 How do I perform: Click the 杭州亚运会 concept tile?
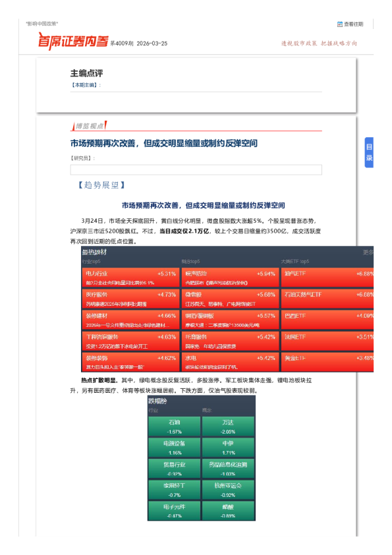228,490
